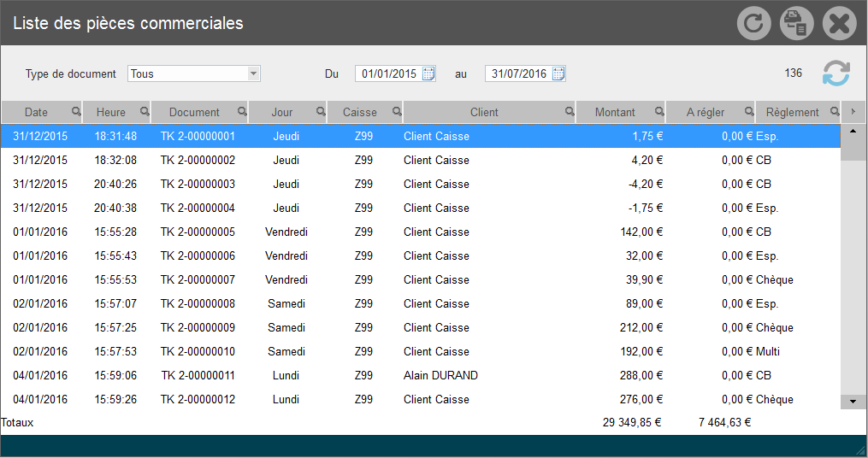
Task: Click the amount 142,00 €
Action: tap(641, 232)
